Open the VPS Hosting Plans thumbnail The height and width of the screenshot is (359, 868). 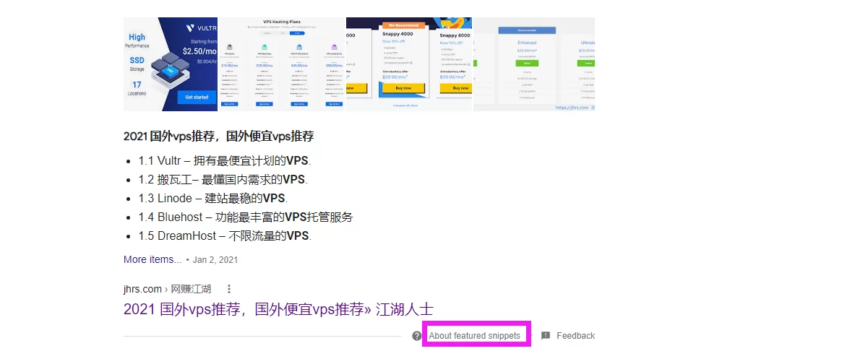coord(282,64)
